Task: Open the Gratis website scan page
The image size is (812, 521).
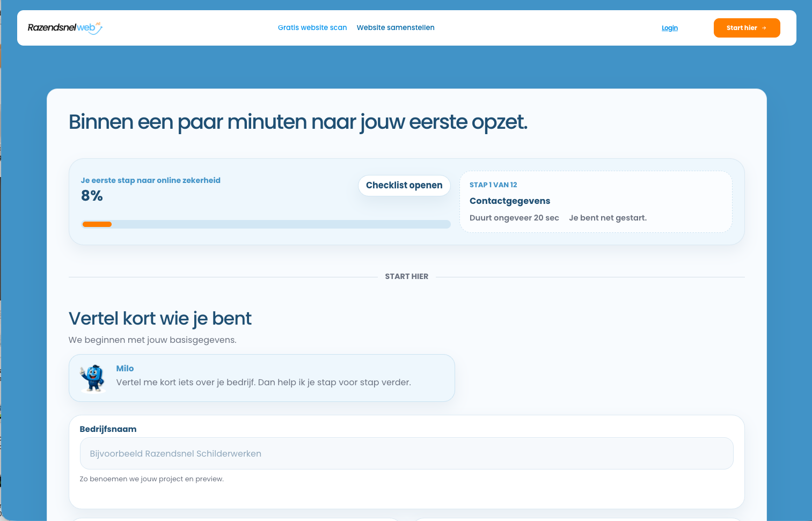Action: (312, 28)
